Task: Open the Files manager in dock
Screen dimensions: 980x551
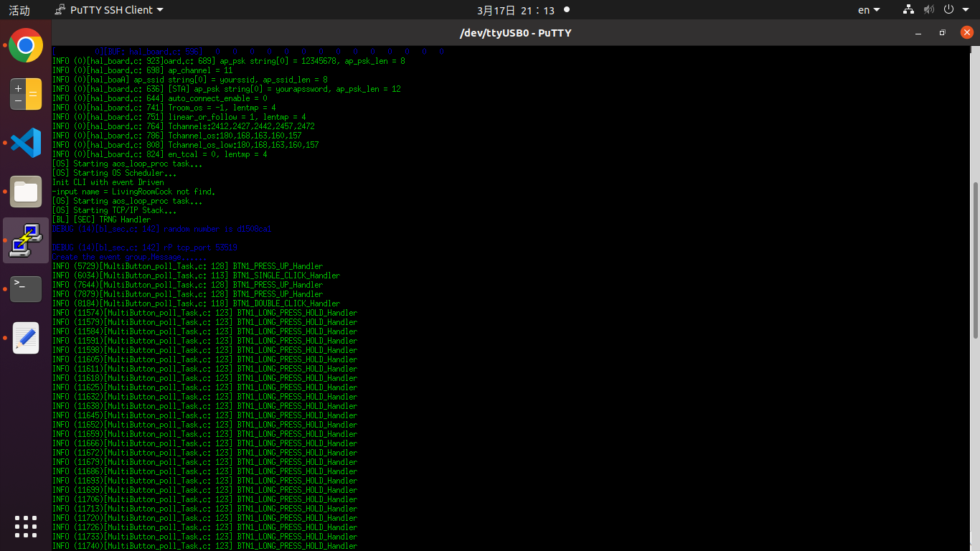Action: click(26, 192)
